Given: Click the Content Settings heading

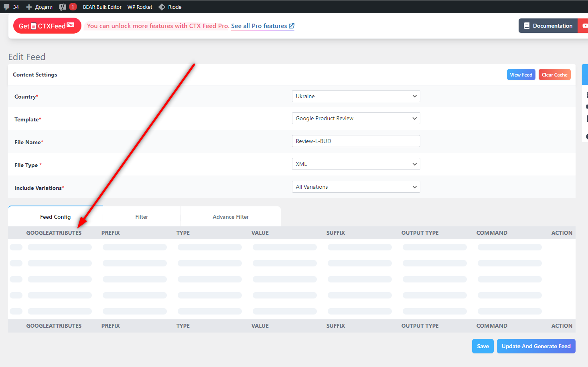Looking at the screenshot, I should pos(35,75).
